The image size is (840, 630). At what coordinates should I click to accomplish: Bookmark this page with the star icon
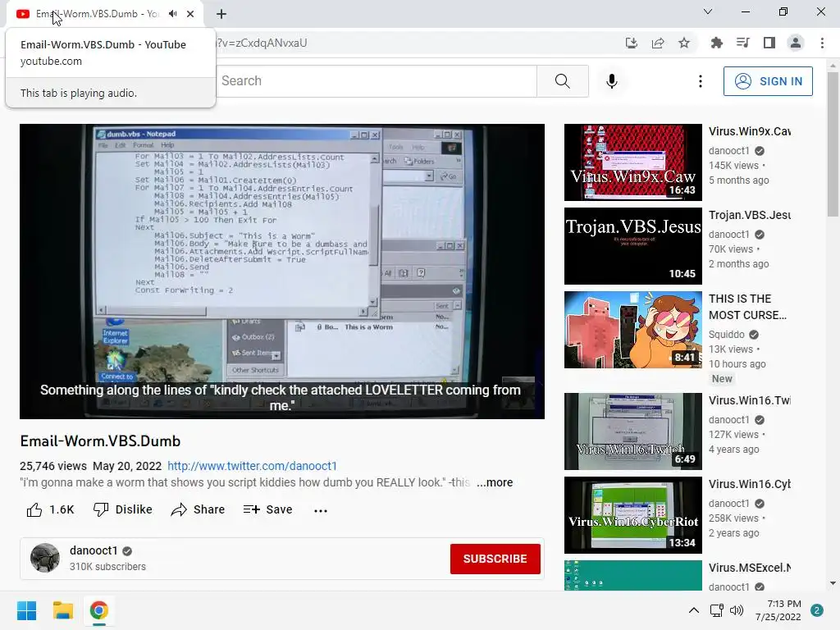[x=684, y=43]
